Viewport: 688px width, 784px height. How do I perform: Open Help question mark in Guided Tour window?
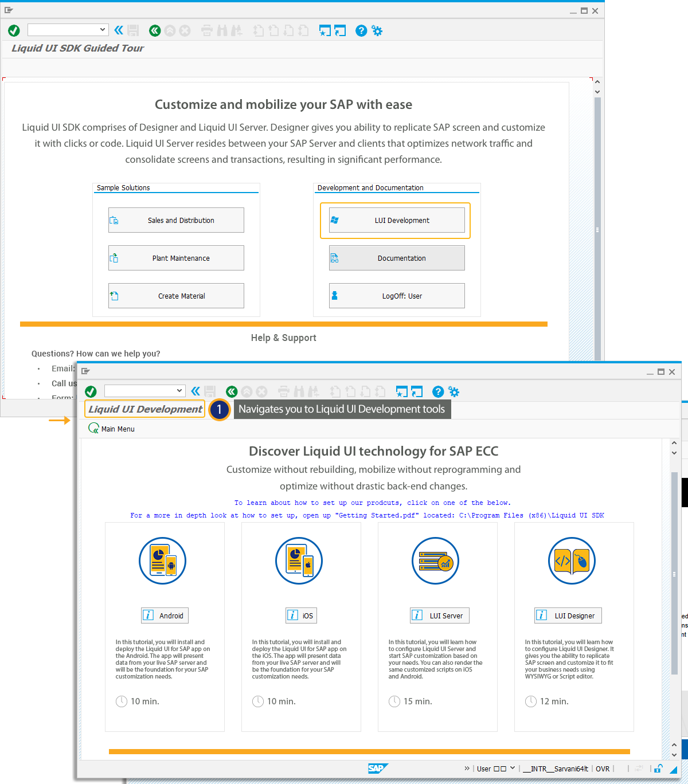(361, 30)
